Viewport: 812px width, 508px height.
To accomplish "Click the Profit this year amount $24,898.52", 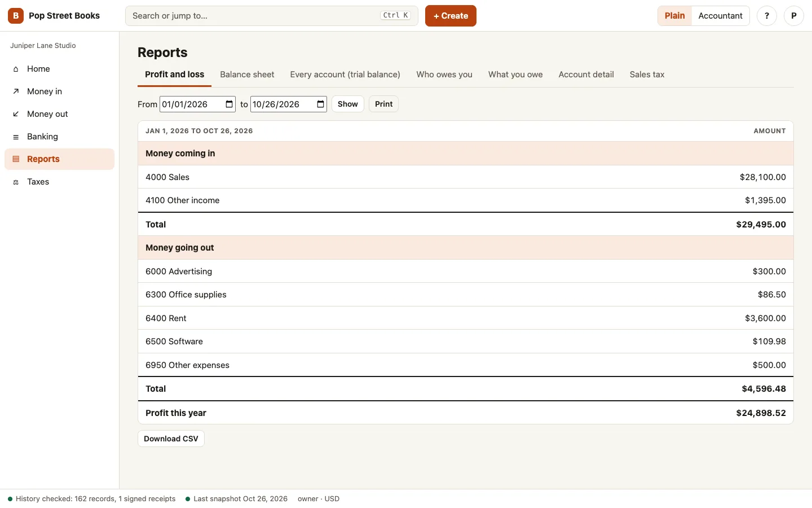I will [761, 413].
